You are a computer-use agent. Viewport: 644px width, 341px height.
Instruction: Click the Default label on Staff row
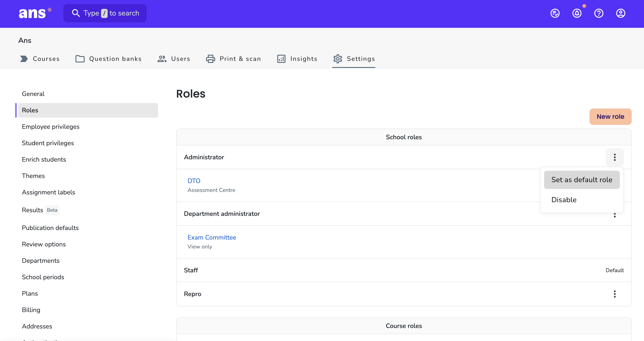(x=615, y=270)
